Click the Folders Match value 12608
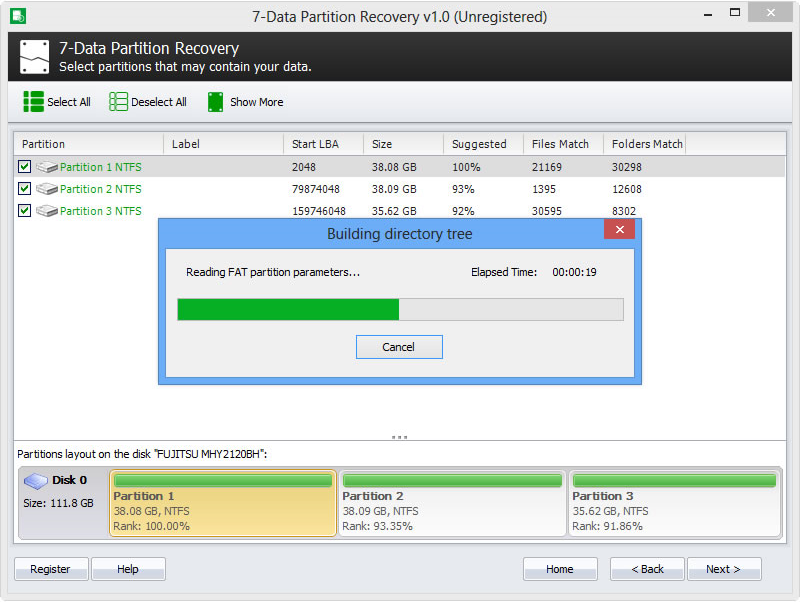Screen dimensions: 800x602 coord(627,189)
